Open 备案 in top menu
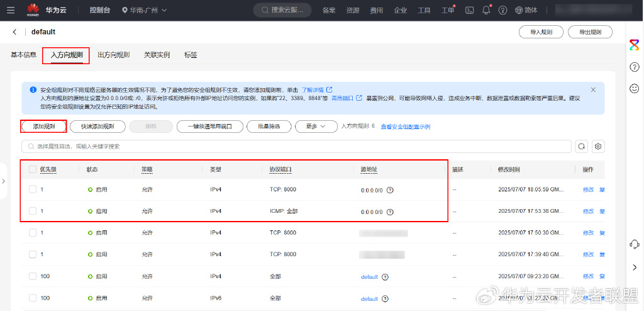This screenshot has height=311, width=644. click(328, 10)
